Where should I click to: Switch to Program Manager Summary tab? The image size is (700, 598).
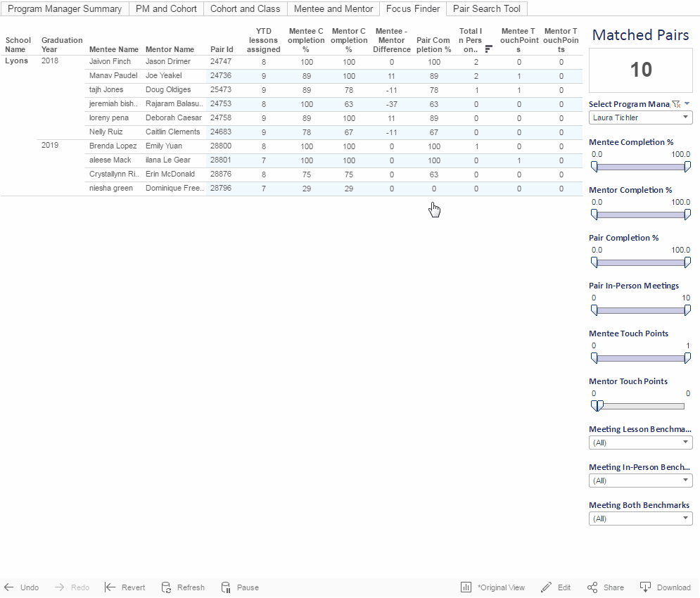[x=65, y=9]
